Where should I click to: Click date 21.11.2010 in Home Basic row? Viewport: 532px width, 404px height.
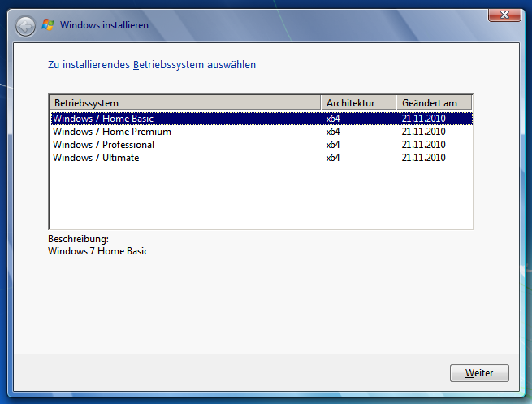423,119
